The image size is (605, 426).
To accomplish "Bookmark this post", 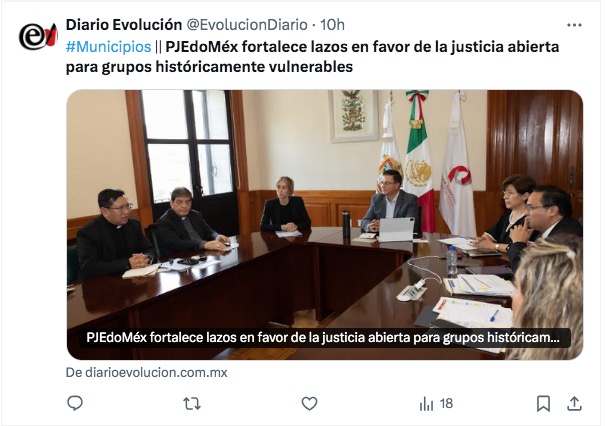I will pyautogui.click(x=543, y=404).
